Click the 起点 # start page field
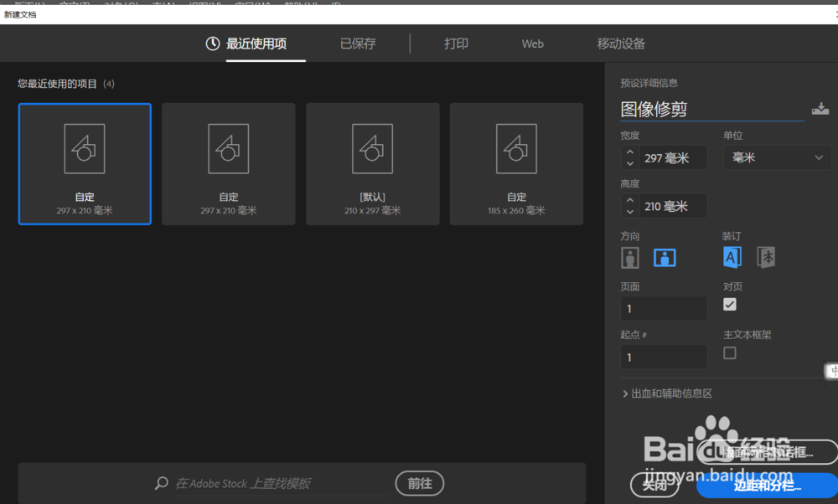The width and height of the screenshot is (838, 504). (x=664, y=357)
